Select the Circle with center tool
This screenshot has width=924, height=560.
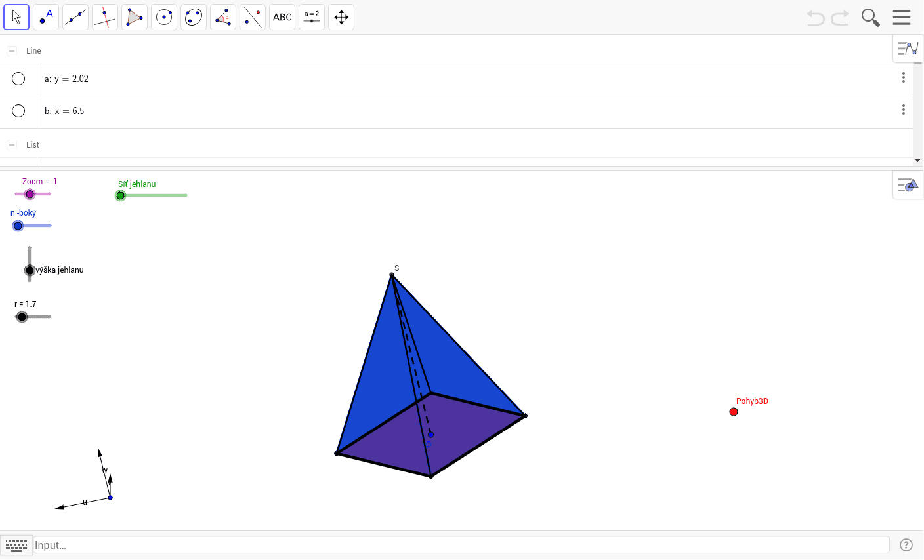pos(164,17)
